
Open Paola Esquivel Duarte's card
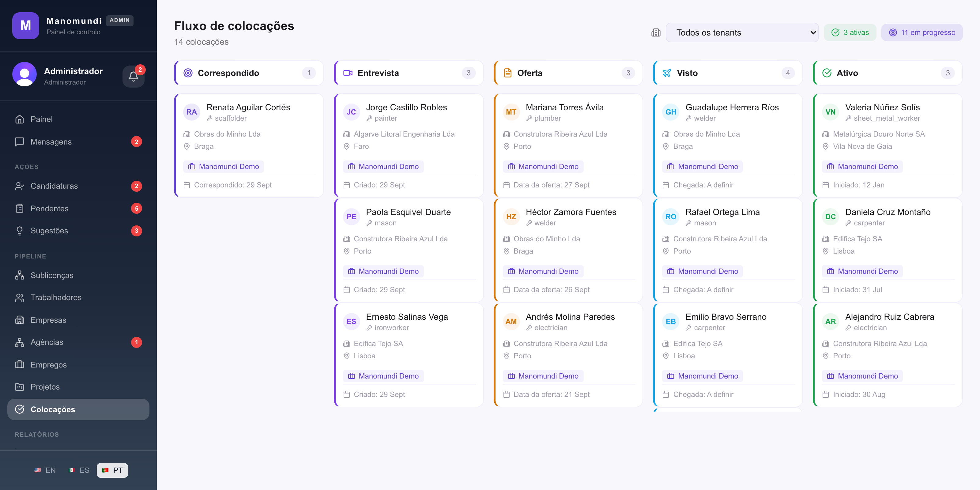point(409,250)
